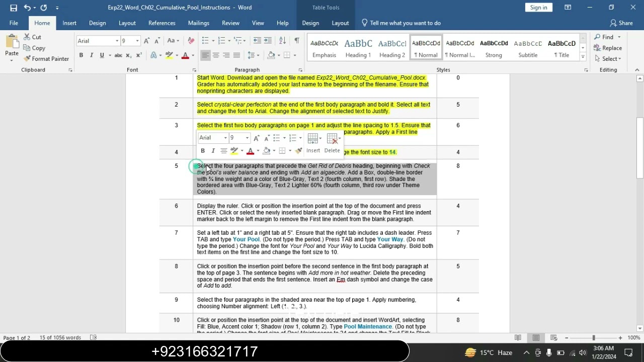Decrease the paragraph indent in the ribbon

257,41
